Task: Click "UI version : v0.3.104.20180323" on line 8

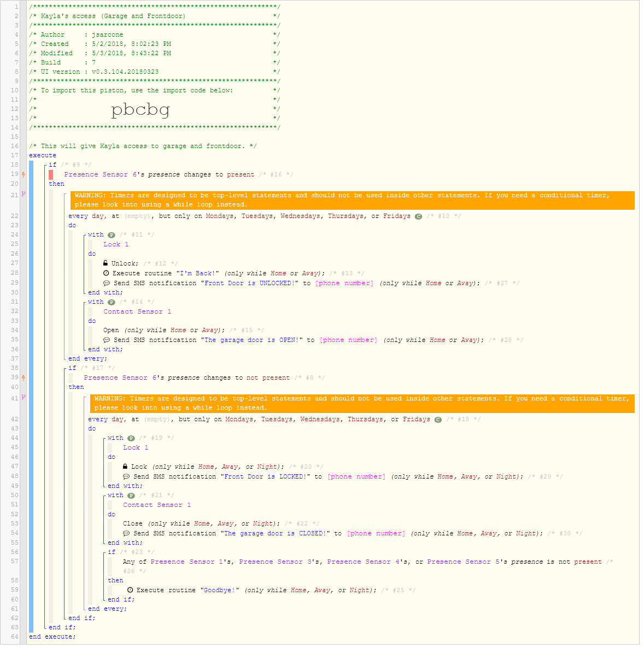Action: click(99, 72)
